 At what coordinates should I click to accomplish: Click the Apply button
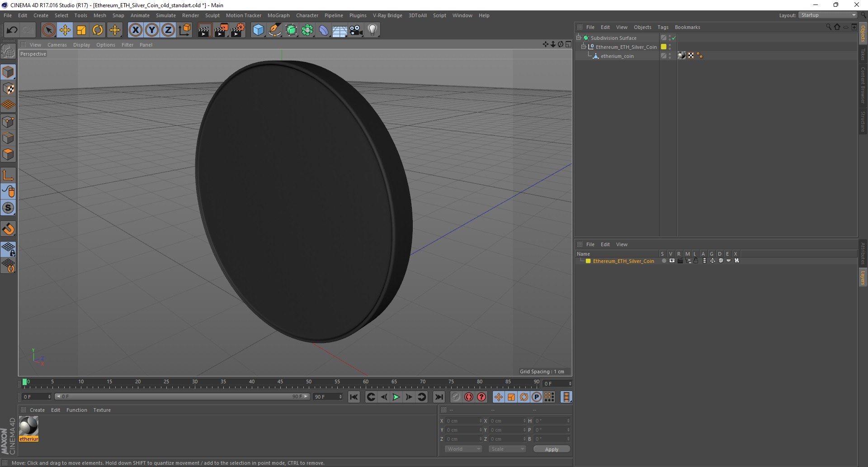(551, 449)
